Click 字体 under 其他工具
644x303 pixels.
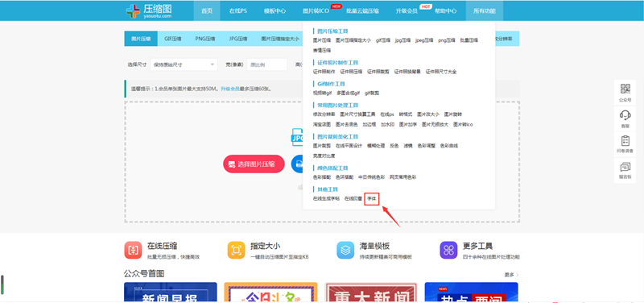pyautogui.click(x=372, y=198)
